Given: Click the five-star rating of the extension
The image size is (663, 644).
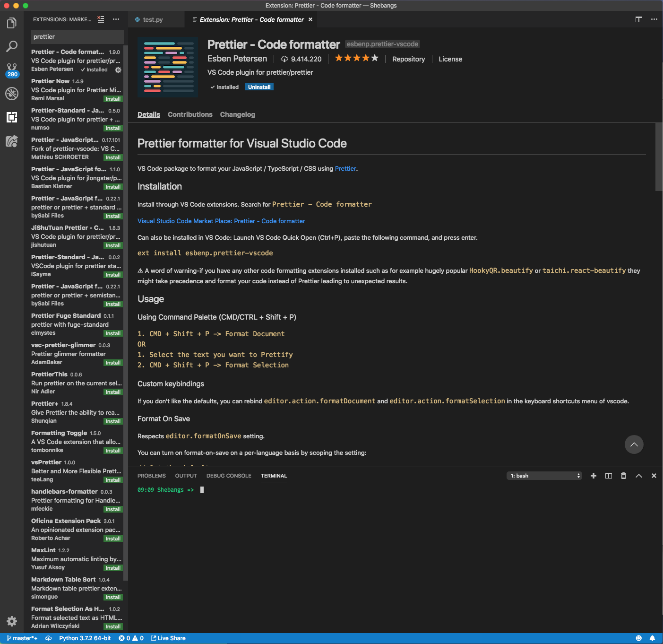Looking at the screenshot, I should [x=356, y=58].
